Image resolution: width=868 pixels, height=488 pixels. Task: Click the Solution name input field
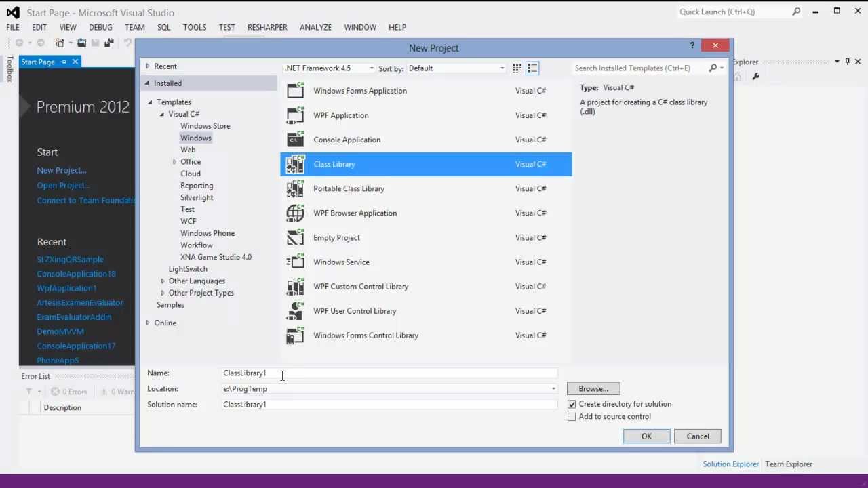coord(389,405)
